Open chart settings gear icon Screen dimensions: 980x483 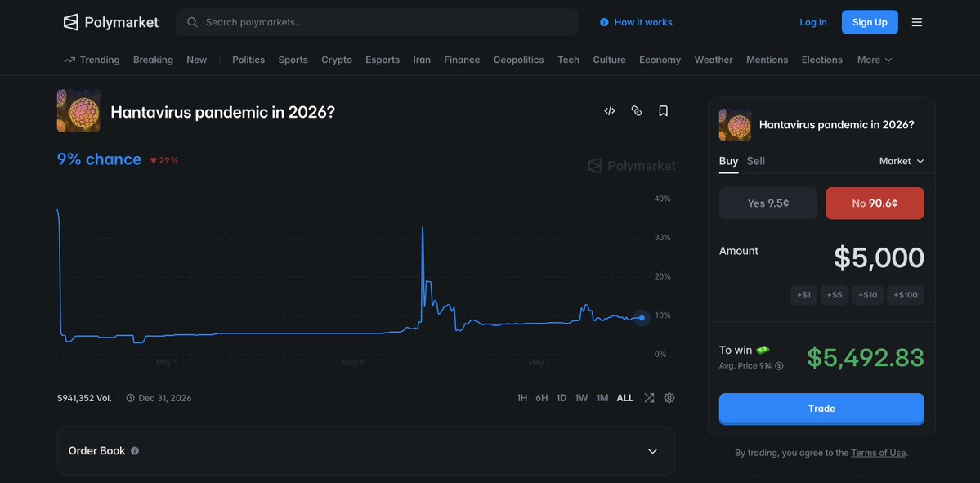669,398
